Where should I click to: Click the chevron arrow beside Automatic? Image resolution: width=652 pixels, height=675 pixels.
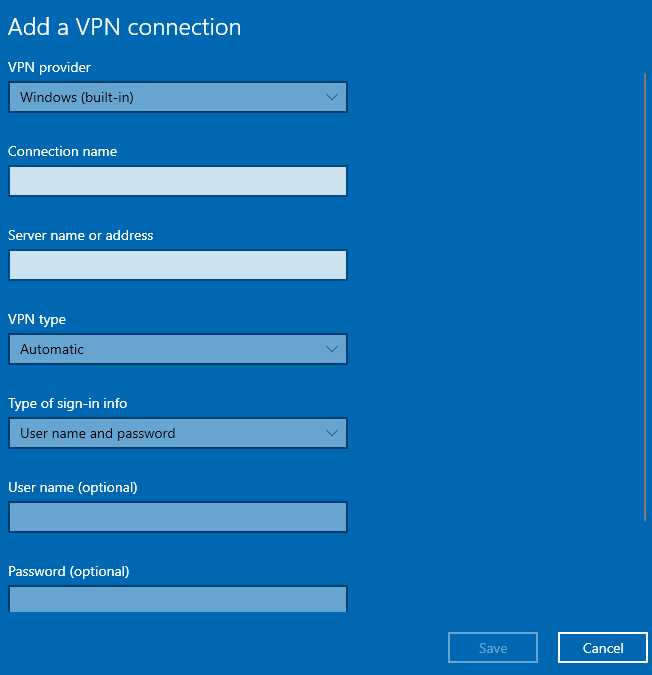click(331, 349)
